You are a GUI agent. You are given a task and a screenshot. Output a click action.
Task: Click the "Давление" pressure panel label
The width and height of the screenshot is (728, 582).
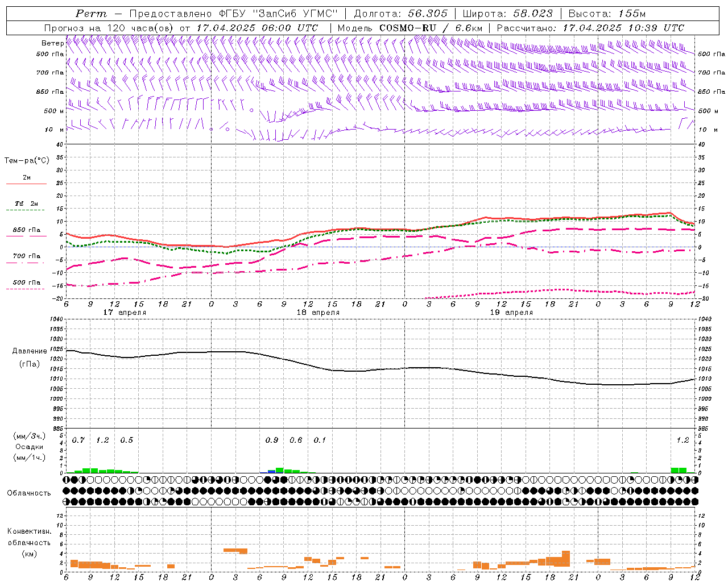point(30,351)
